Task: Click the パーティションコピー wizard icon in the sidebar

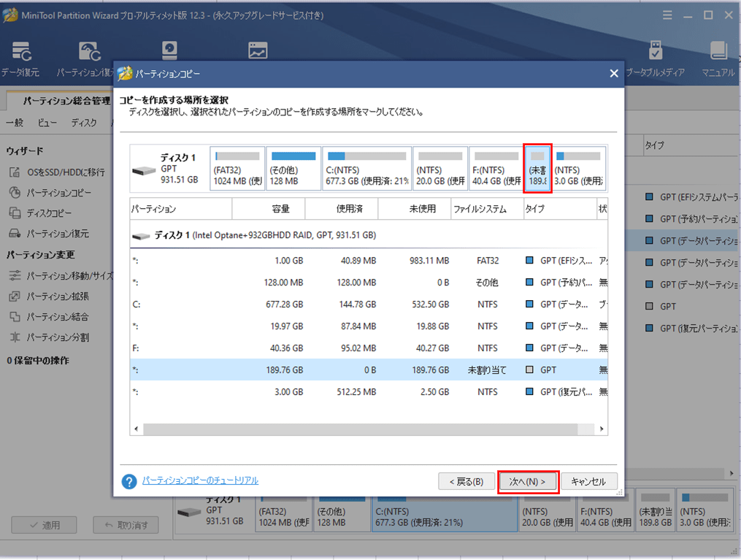Action: 15,192
